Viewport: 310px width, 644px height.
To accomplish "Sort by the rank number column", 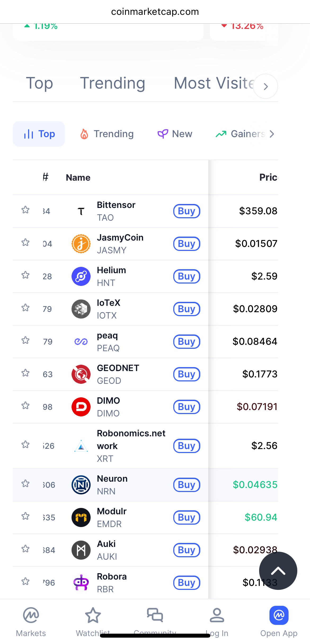I will [46, 177].
